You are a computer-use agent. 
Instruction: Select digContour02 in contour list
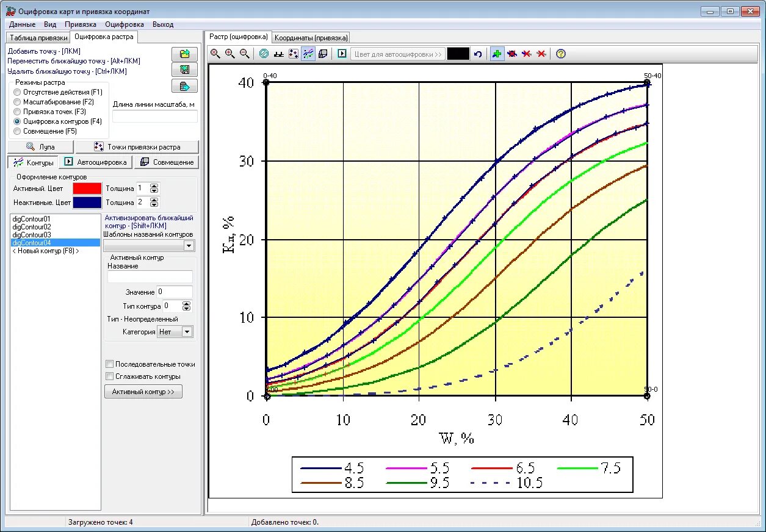(x=55, y=226)
